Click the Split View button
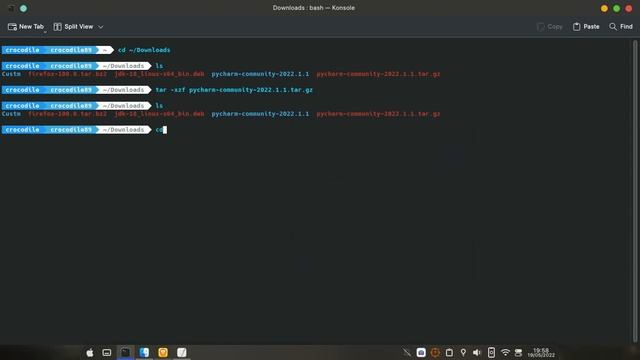This screenshot has width=640, height=360. (73, 27)
